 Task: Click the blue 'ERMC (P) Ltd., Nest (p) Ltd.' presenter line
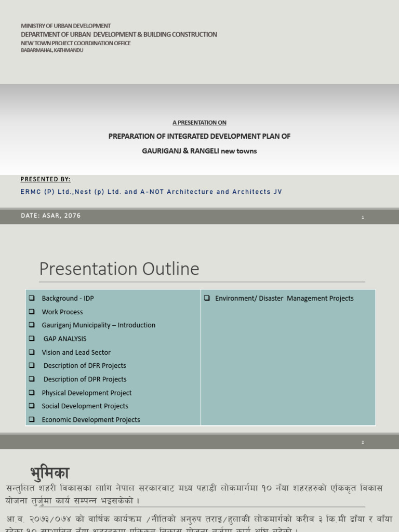[x=151, y=192]
